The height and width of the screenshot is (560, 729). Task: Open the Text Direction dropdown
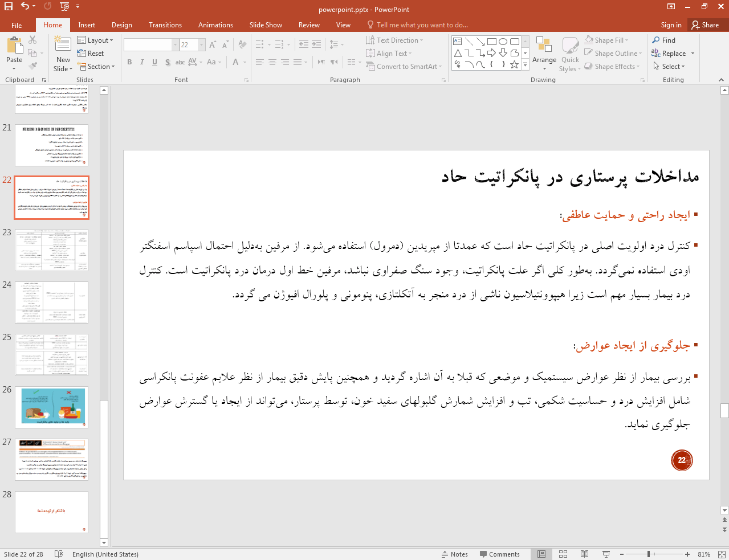tap(394, 40)
